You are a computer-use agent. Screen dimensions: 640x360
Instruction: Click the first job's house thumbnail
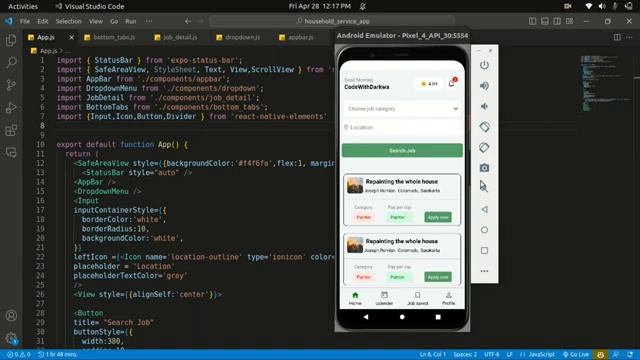coord(355,185)
